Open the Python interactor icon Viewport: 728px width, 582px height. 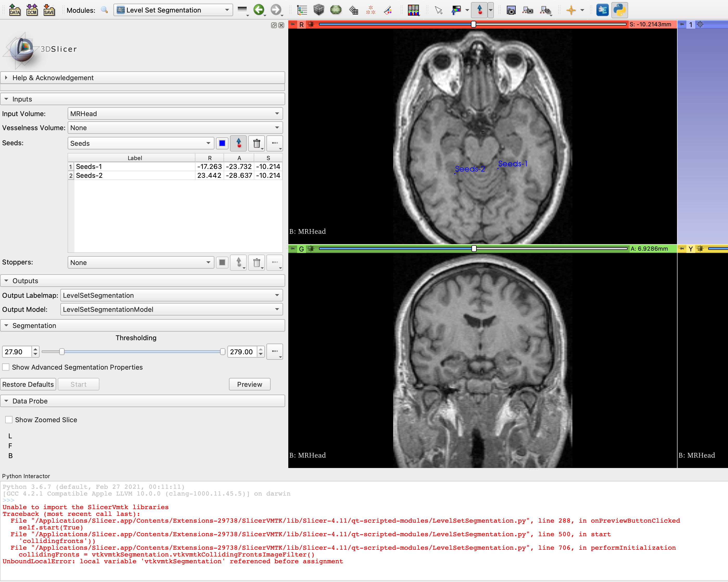[620, 10]
